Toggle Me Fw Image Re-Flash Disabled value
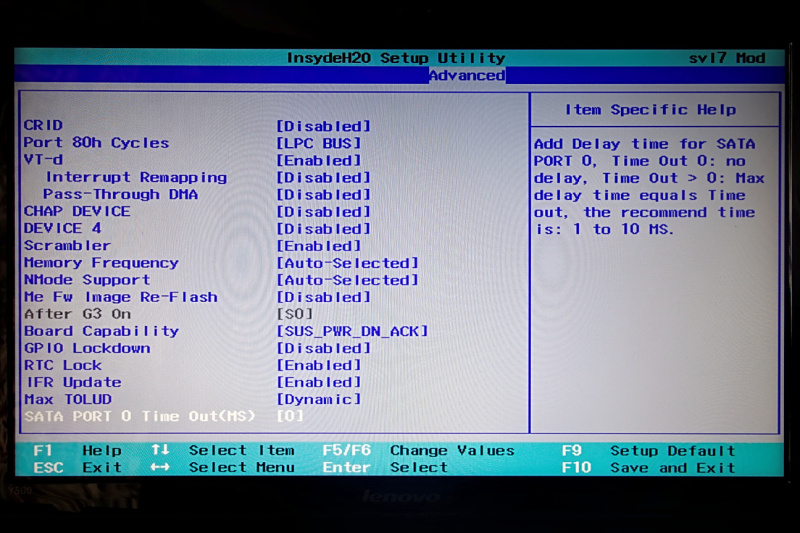 (x=323, y=297)
